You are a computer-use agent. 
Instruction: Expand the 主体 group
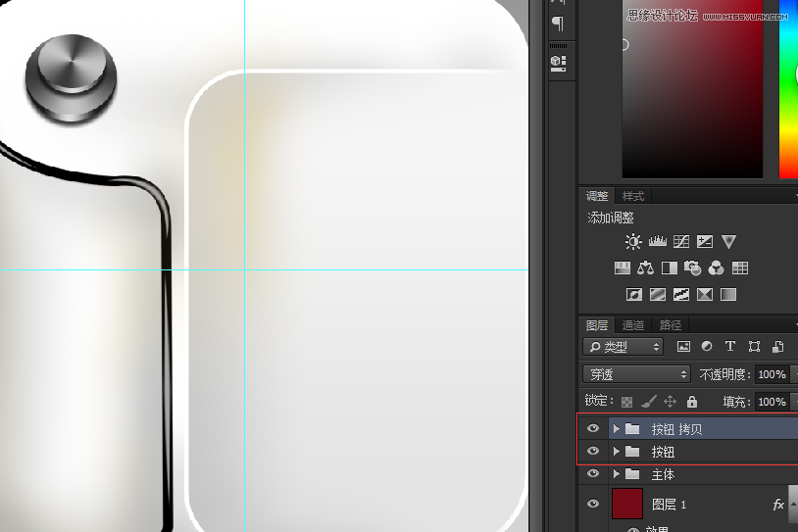coord(616,474)
